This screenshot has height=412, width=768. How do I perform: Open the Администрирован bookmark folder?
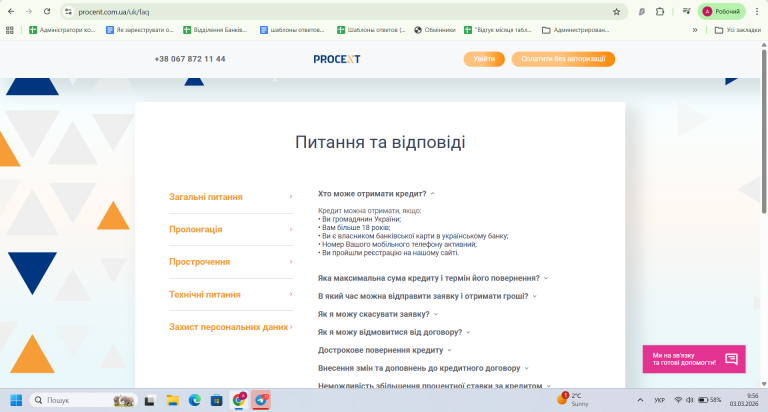pyautogui.click(x=576, y=30)
